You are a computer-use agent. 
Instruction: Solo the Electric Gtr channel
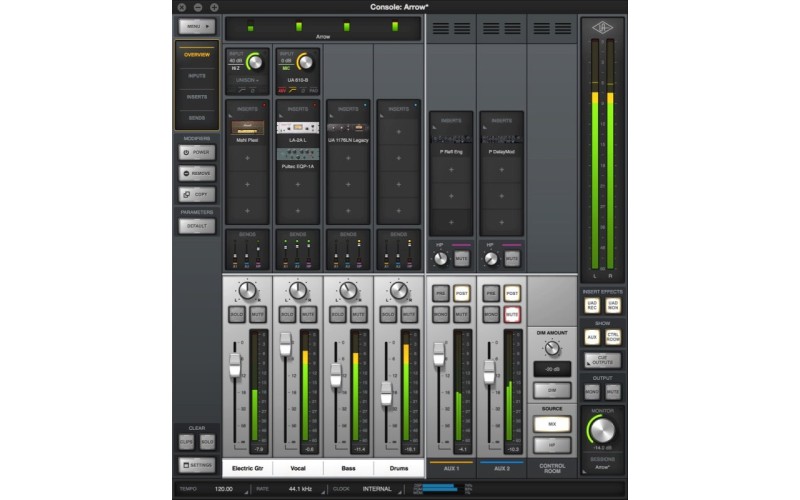[237, 314]
